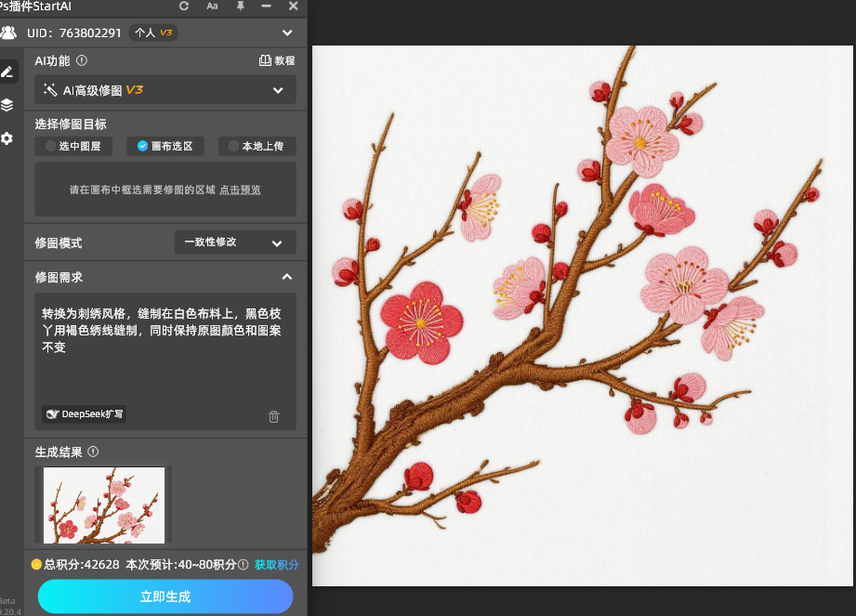Open the pencil edit sidebar icon
Viewport: 856px width, 616px height.
[x=7, y=72]
